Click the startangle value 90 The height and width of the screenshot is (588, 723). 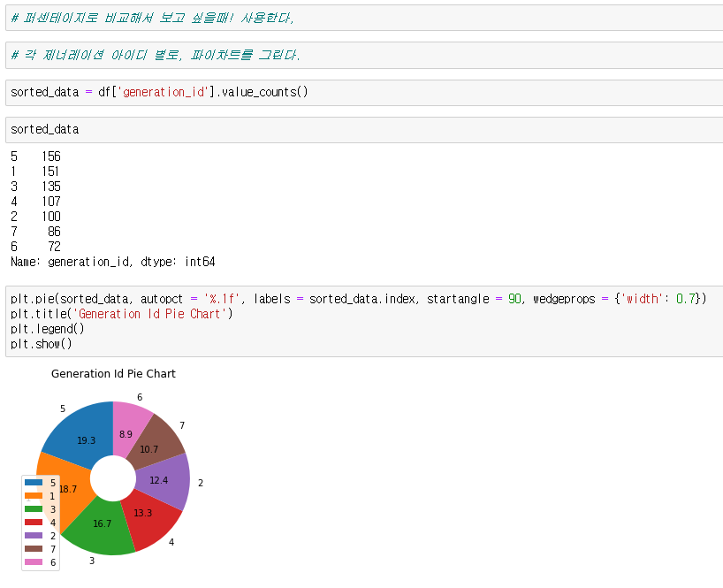(x=514, y=299)
